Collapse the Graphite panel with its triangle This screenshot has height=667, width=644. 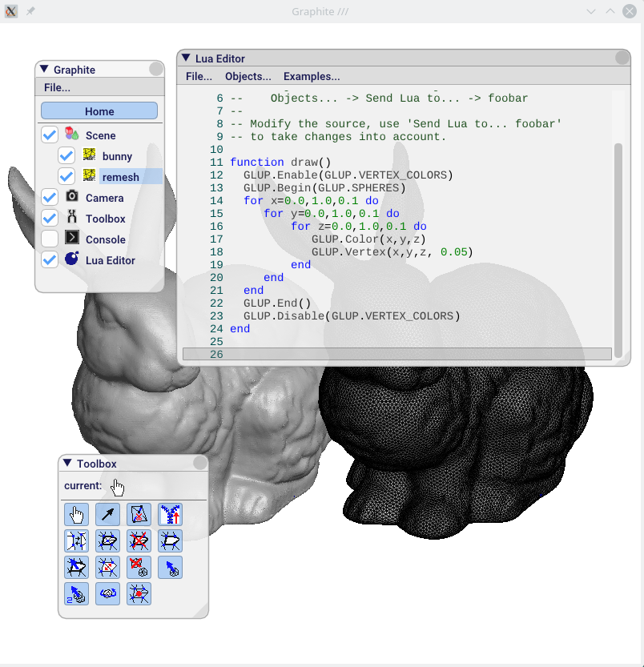[43, 69]
